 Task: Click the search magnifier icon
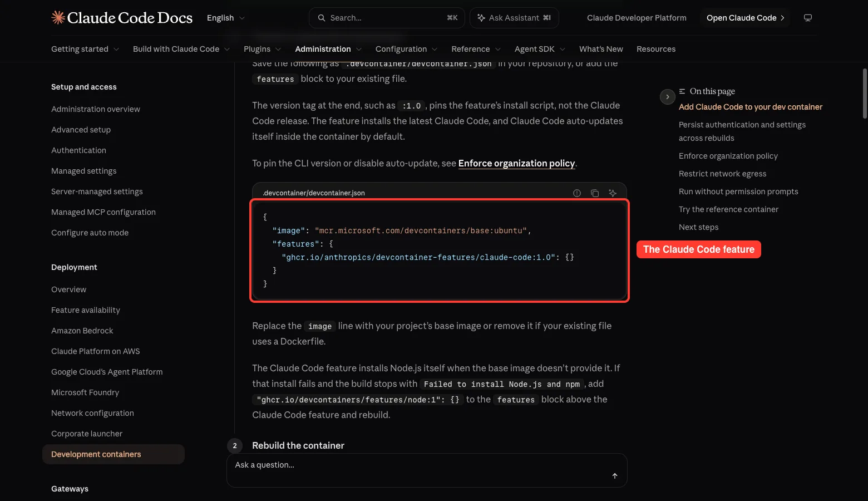[322, 18]
